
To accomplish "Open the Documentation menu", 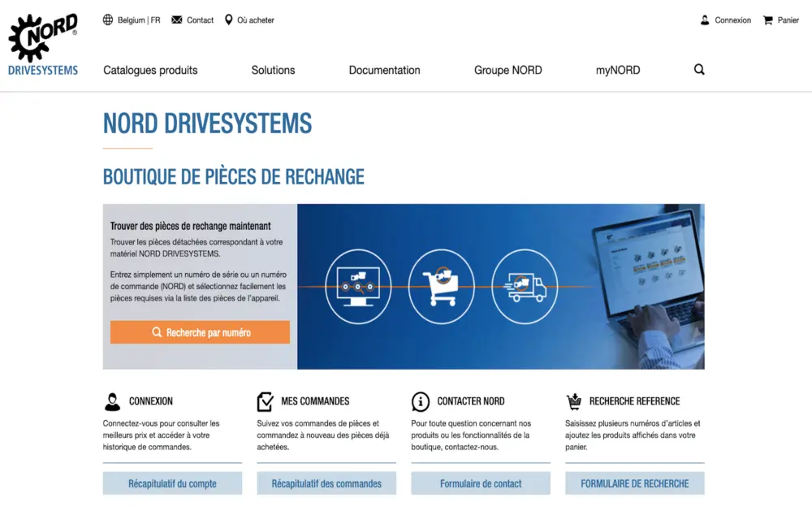I will (384, 70).
